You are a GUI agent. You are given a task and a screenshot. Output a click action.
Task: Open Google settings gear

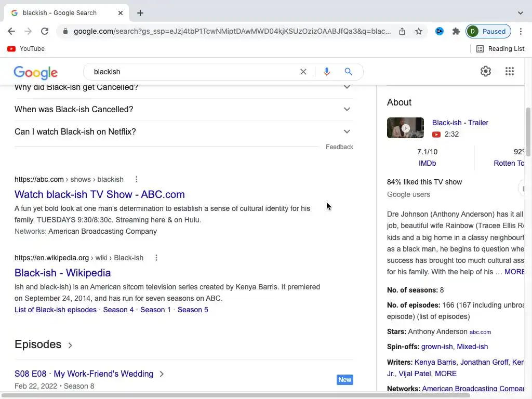click(486, 71)
